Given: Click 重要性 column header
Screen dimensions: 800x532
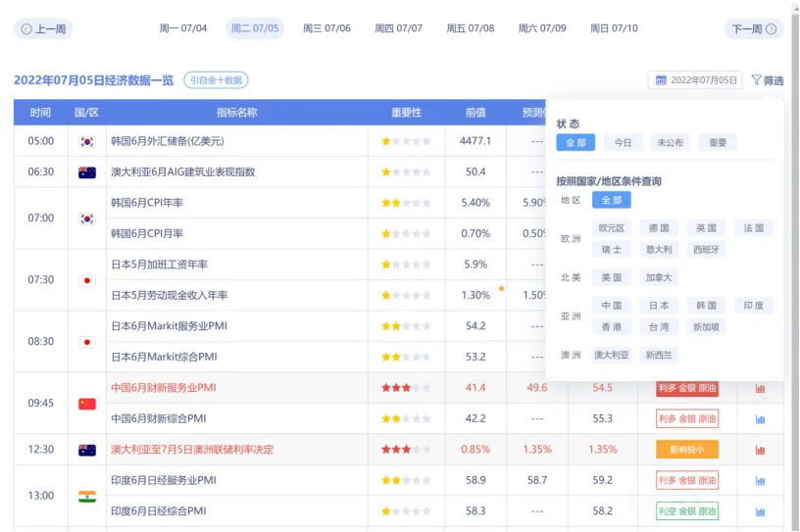Looking at the screenshot, I should click(x=407, y=113).
